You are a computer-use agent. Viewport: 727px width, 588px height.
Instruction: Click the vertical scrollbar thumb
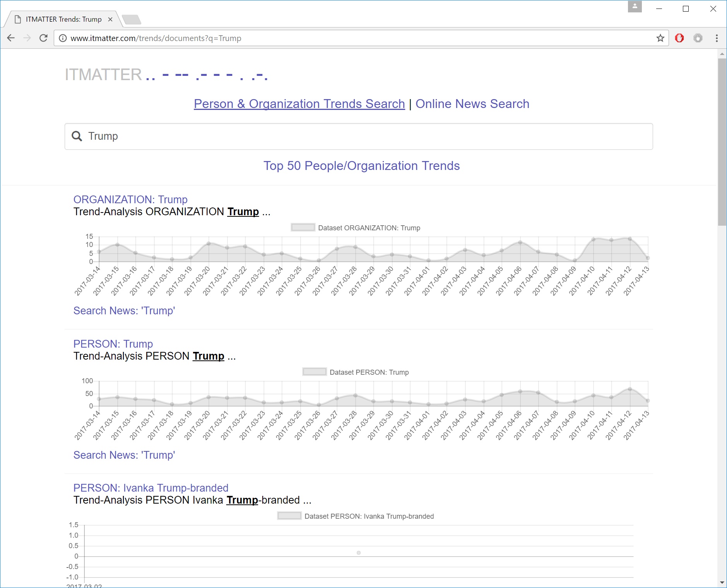(x=722, y=142)
